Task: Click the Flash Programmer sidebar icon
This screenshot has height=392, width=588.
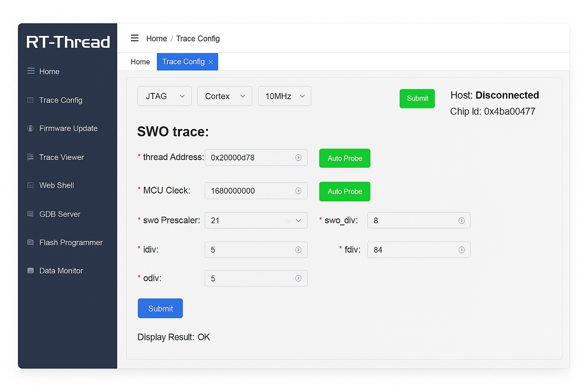Action: pos(31,242)
